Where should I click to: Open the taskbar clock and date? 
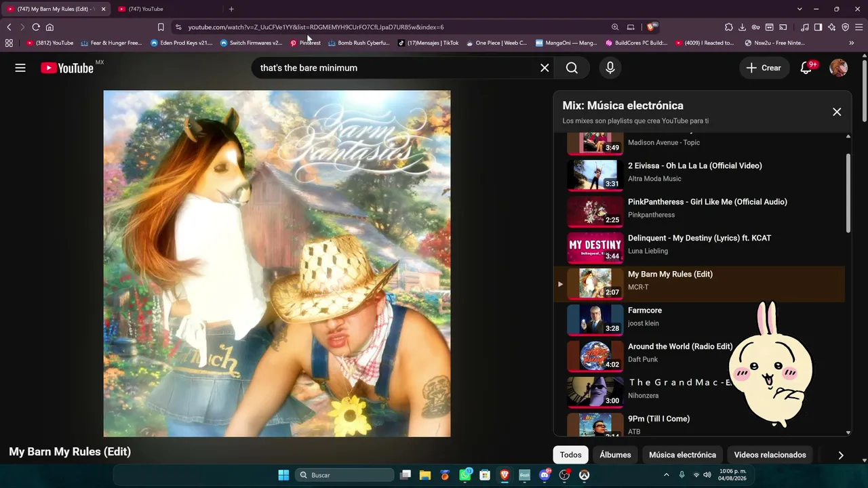[x=732, y=475]
